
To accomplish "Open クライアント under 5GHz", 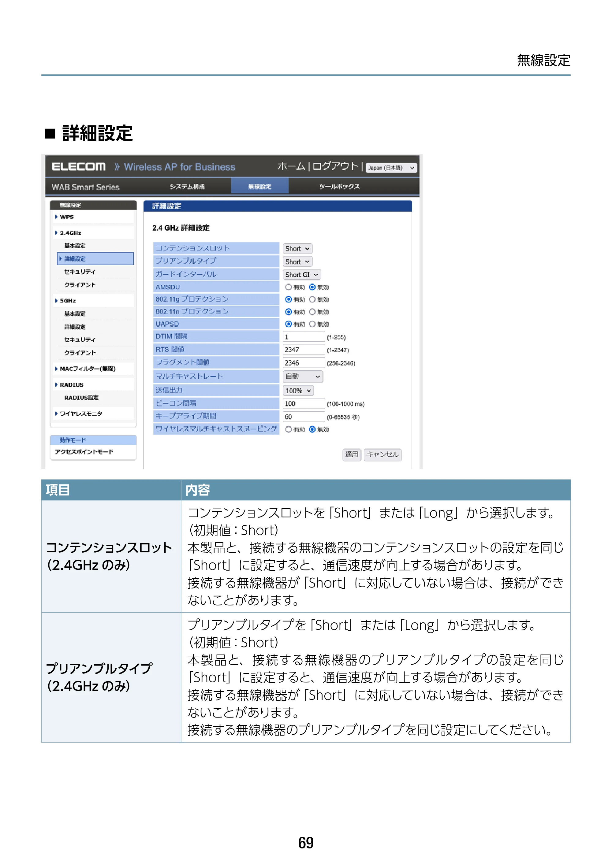I will click(80, 353).
